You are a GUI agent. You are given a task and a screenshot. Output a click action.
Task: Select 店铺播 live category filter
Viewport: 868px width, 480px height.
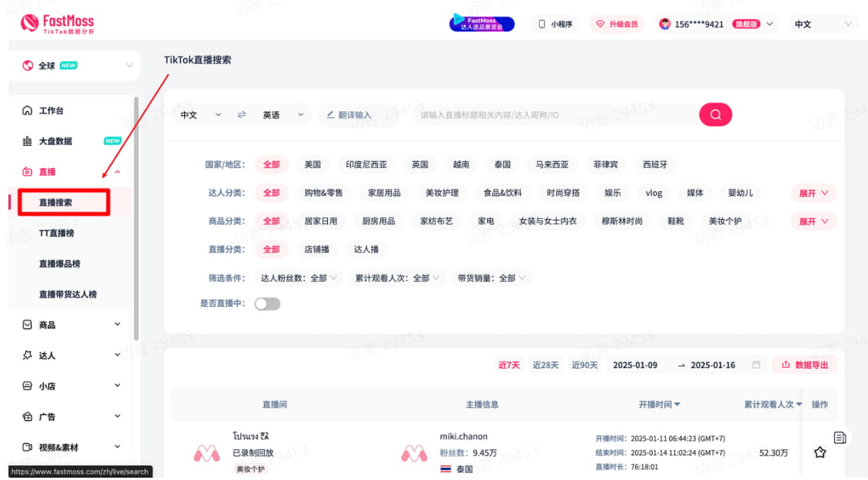point(316,250)
